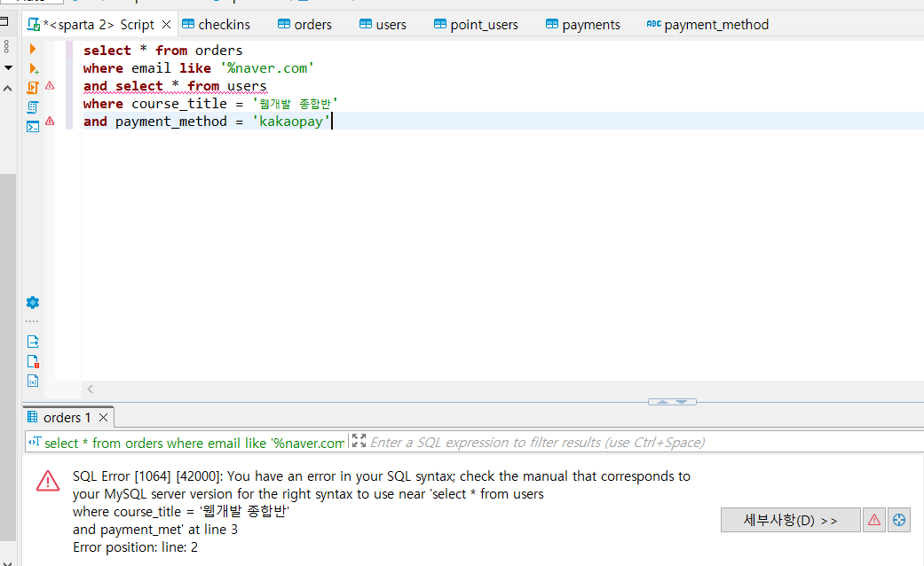Image resolution: width=924 pixels, height=566 pixels.
Task: Click the blue circular icon next to the warning button
Action: 899,520
